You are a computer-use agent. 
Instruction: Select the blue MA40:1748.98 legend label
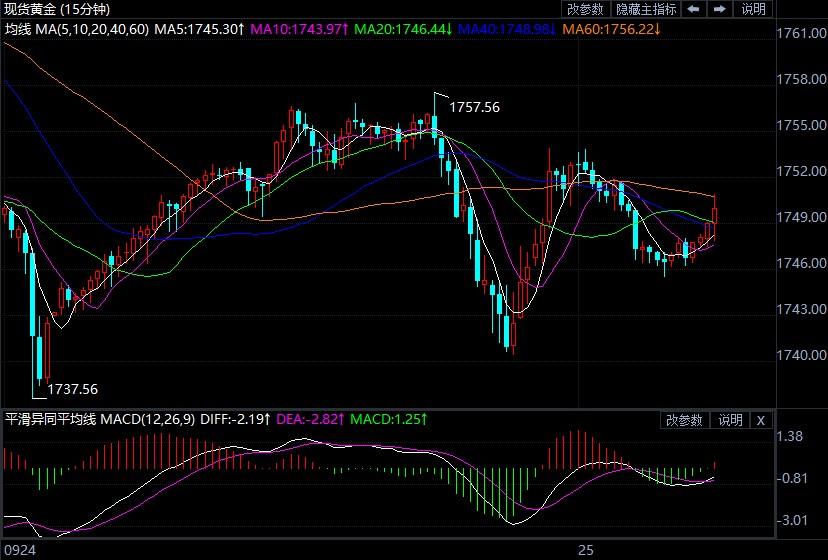coord(507,29)
